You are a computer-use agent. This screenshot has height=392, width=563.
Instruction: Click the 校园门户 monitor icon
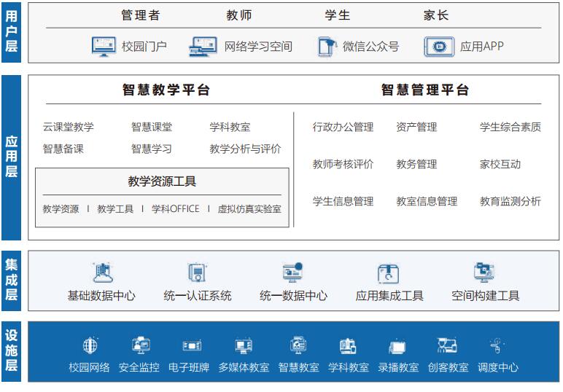(104, 47)
